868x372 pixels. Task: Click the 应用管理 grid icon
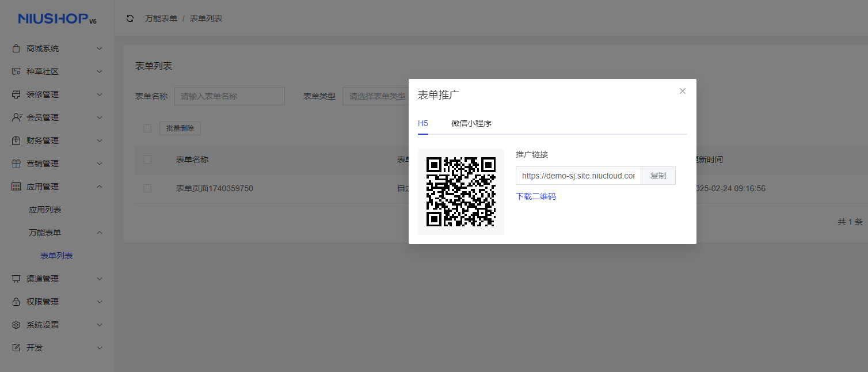[x=16, y=187]
